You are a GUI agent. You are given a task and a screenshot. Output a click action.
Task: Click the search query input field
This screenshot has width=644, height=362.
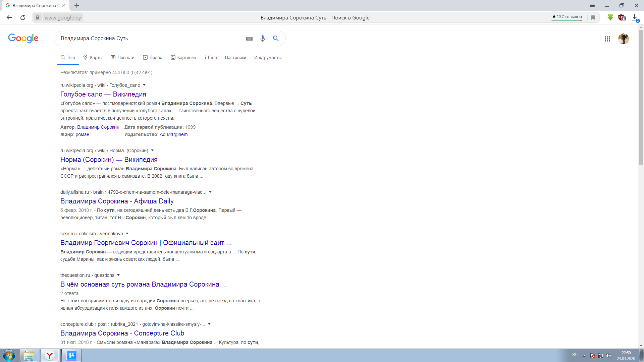tap(151, 39)
